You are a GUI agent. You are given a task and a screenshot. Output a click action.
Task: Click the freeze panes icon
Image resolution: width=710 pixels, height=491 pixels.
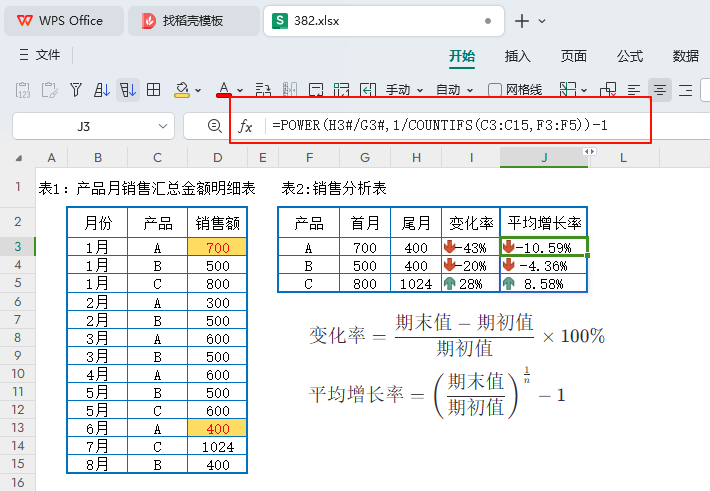[x=568, y=90]
